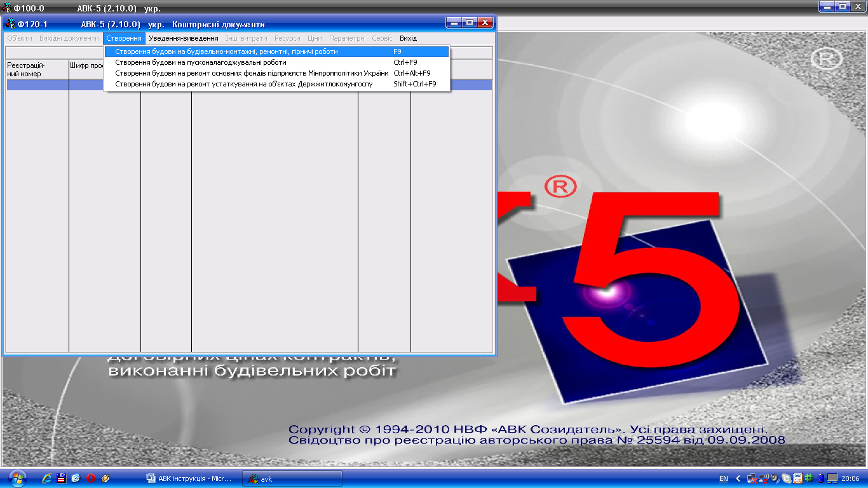Launch Winamp lightning icon in quick launch

coord(105,478)
